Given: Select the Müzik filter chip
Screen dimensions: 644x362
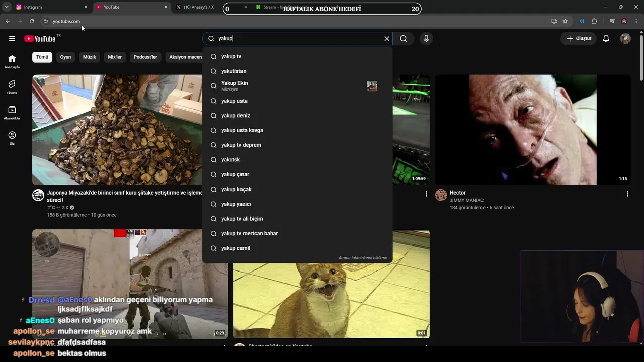Looking at the screenshot, I should pyautogui.click(x=89, y=57).
